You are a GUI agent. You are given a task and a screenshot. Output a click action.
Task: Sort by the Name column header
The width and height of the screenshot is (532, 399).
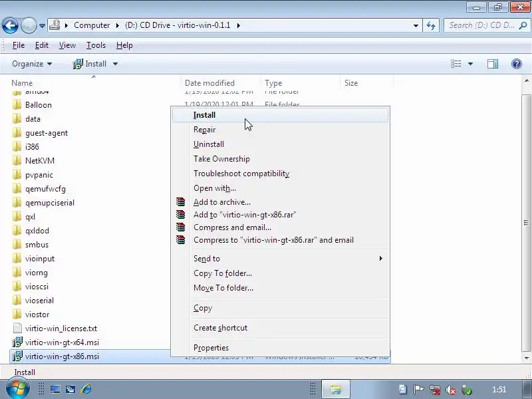click(x=22, y=83)
